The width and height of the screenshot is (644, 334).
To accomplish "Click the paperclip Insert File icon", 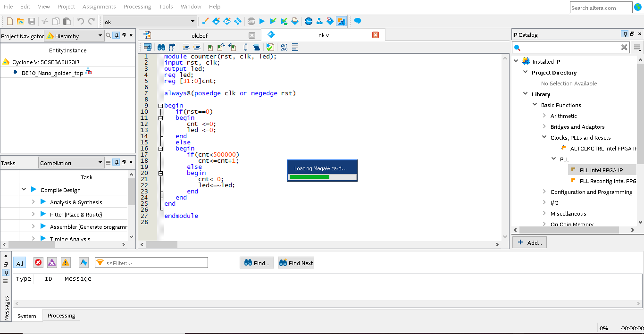I will point(245,47).
